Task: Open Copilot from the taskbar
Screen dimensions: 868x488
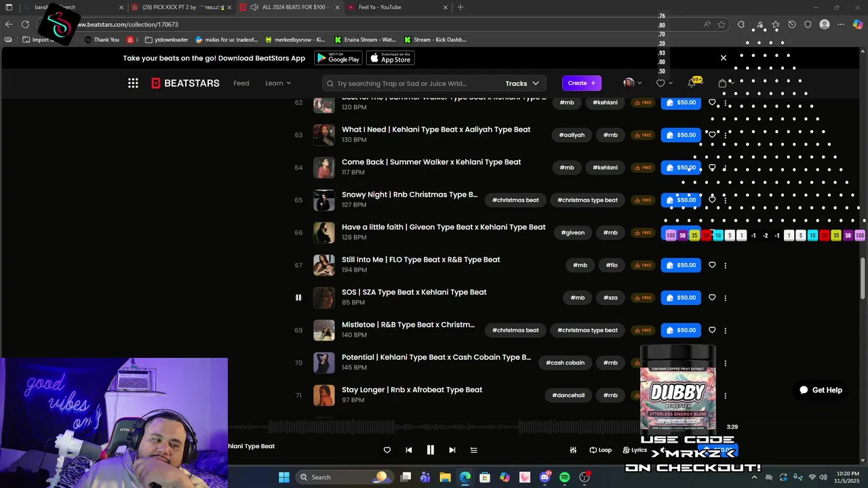Action: coord(505,477)
